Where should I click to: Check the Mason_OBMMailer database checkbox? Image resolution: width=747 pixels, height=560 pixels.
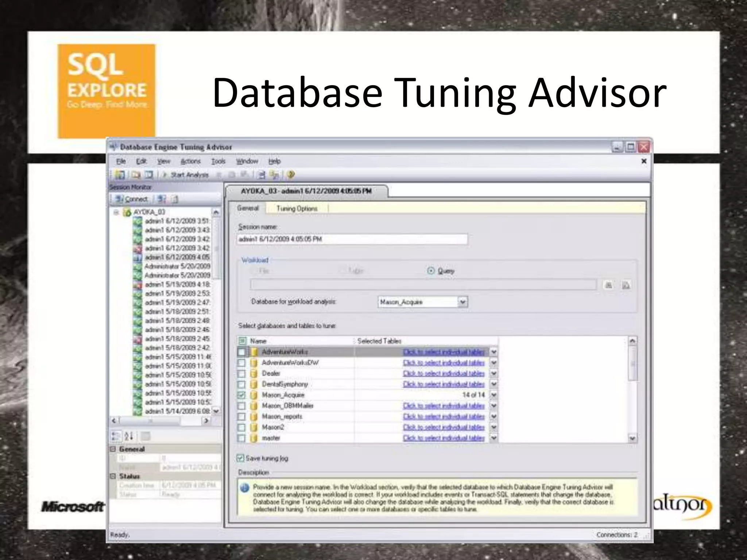(241, 406)
